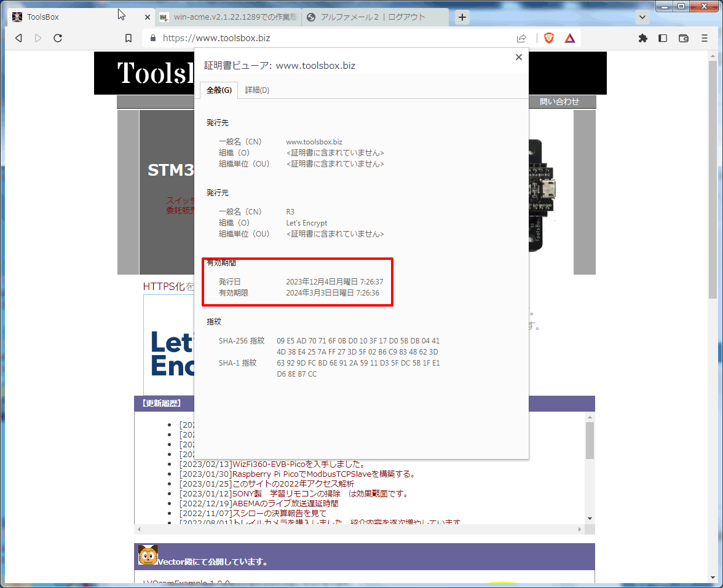The height and width of the screenshot is (588, 723).
Task: Click the circuit board product image
Action: click(x=542, y=195)
